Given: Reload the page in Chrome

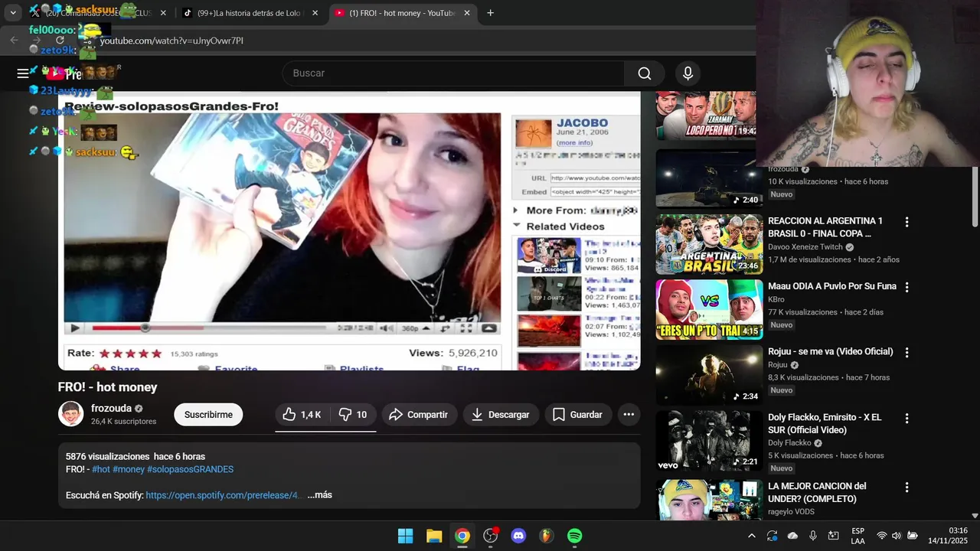Looking at the screenshot, I should click(60, 41).
